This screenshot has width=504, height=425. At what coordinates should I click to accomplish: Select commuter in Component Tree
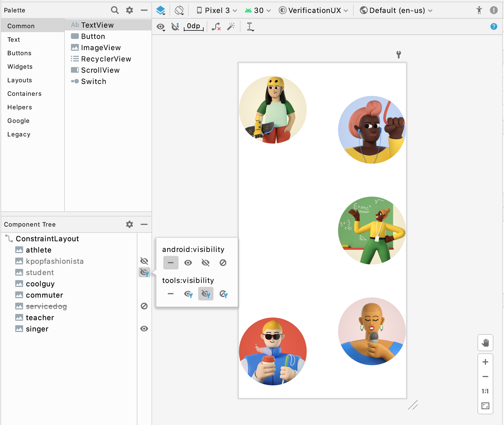click(69, 295)
